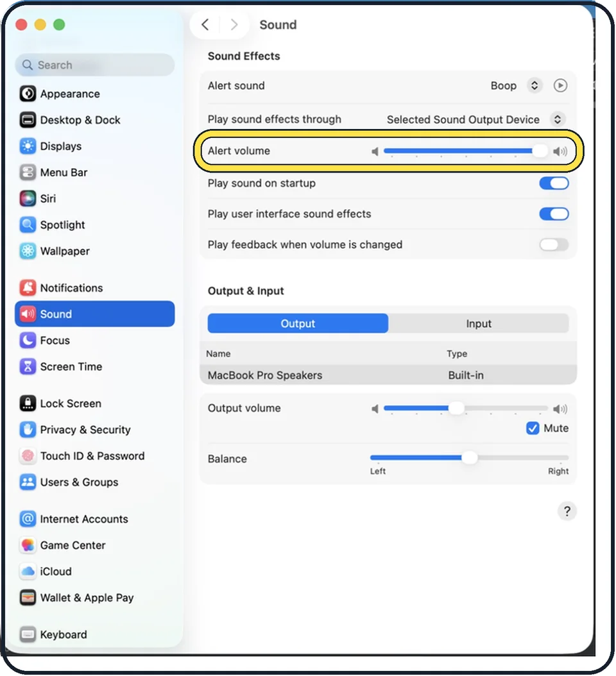
Task: Open Play sound effects through dropdown
Action: point(558,119)
